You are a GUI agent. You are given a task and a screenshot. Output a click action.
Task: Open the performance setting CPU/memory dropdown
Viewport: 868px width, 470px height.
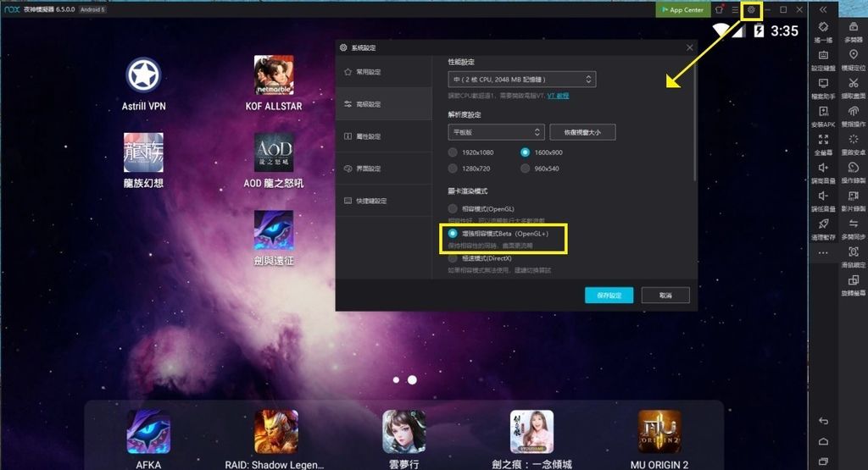pos(521,80)
